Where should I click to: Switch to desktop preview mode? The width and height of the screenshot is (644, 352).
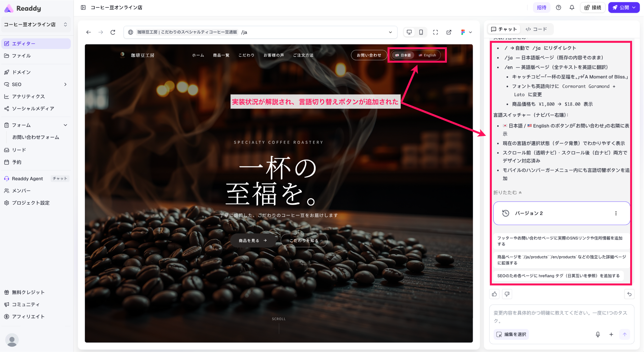click(x=409, y=32)
